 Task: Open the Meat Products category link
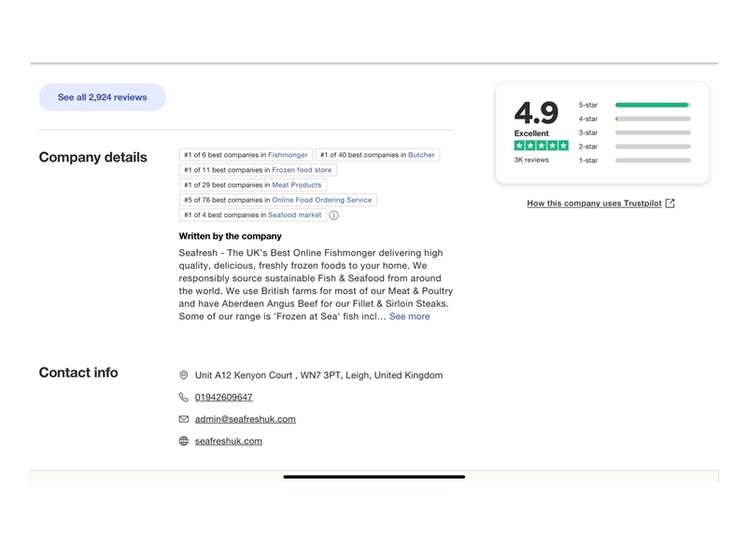point(296,185)
